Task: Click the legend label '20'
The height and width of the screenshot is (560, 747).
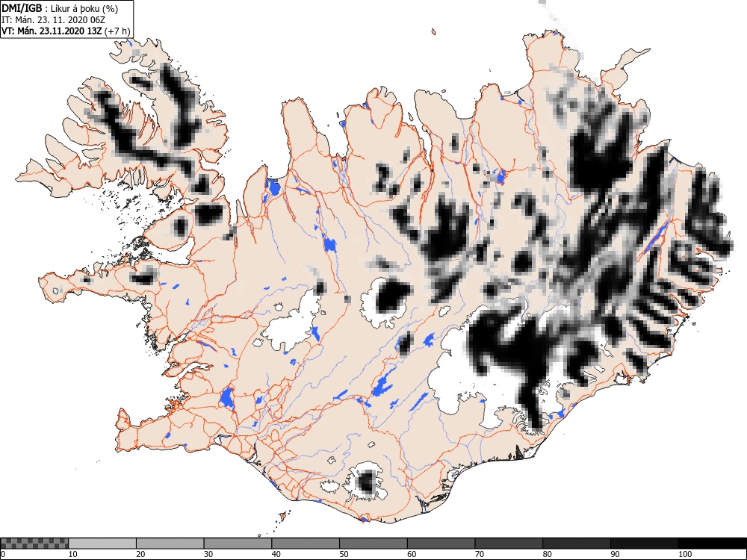Action: pos(140,554)
